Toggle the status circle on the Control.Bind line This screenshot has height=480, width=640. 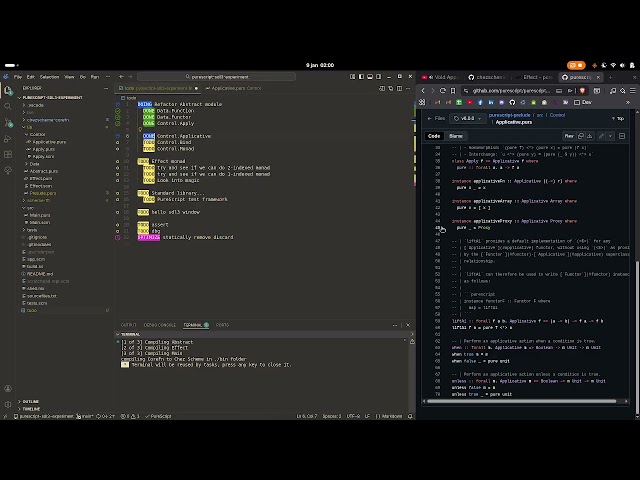point(118,142)
